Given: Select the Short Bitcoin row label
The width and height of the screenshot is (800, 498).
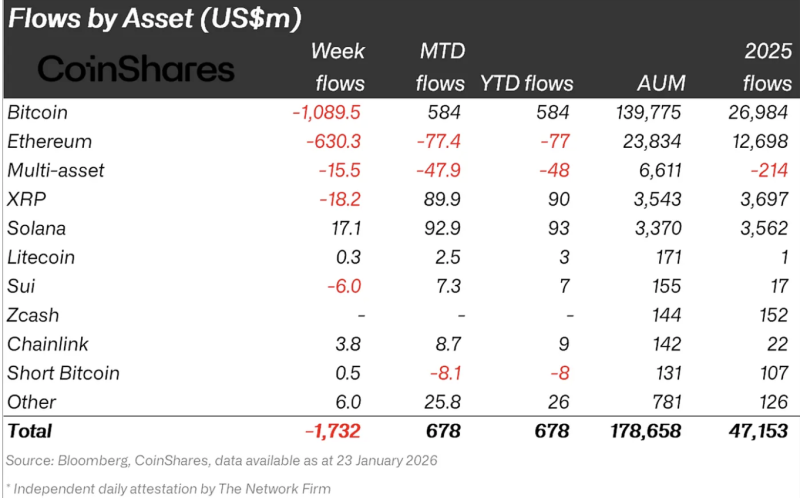Looking at the screenshot, I should coord(63,373).
